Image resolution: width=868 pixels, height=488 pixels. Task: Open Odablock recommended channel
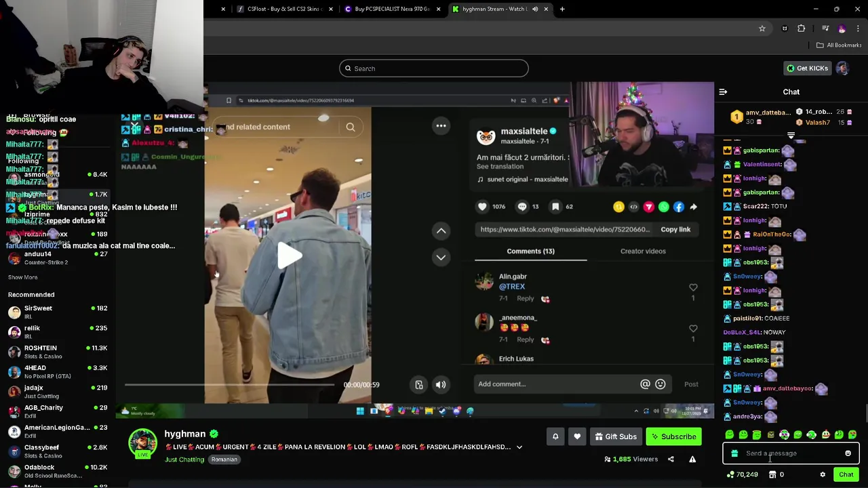click(58, 471)
